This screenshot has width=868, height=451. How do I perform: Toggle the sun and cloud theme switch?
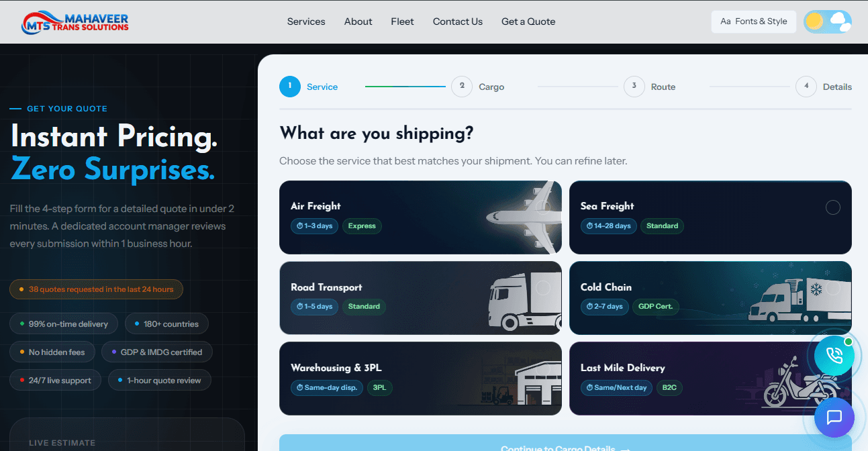coord(828,21)
